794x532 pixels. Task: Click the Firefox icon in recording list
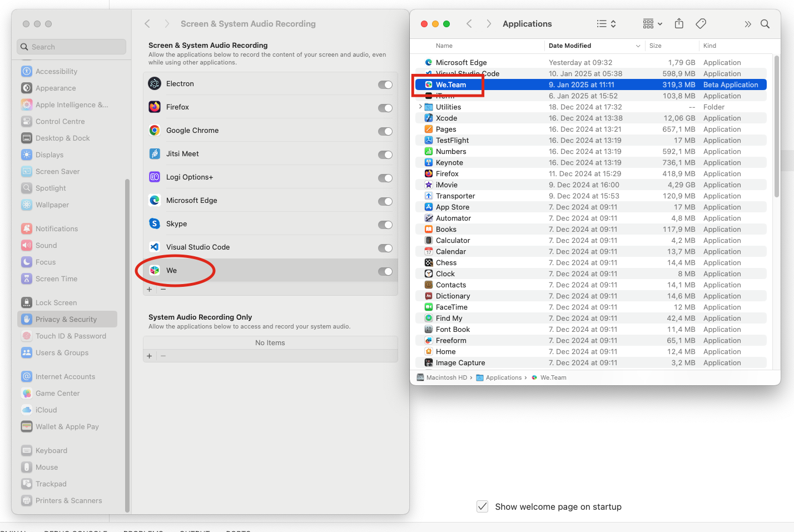tap(155, 107)
